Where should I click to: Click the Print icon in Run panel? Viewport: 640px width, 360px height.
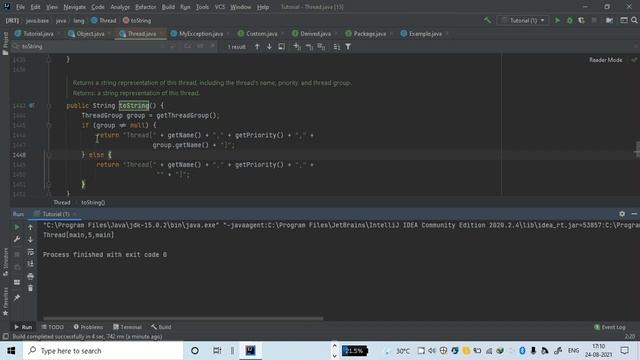pyautogui.click(x=30, y=276)
